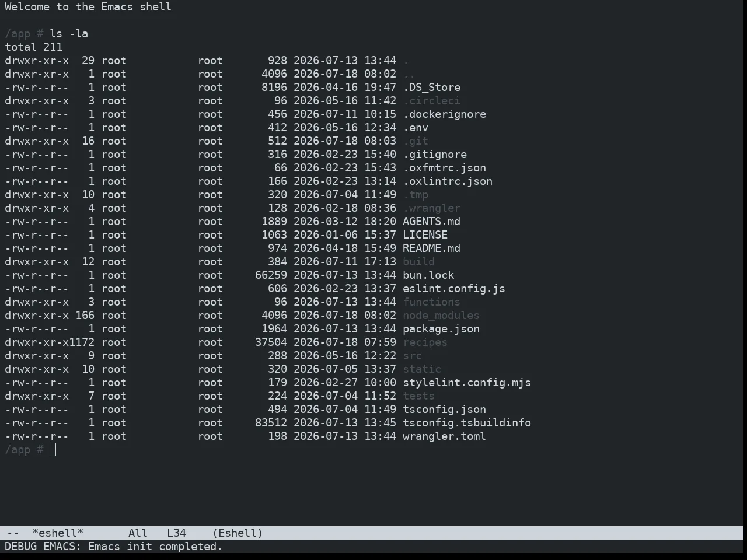Click the .env file name
The image size is (747, 560).
(x=416, y=128)
